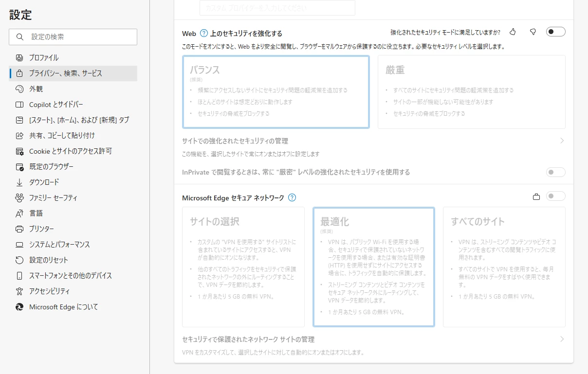588x374 pixels.
Task: Click the Family Safety icon
Action: (x=19, y=198)
